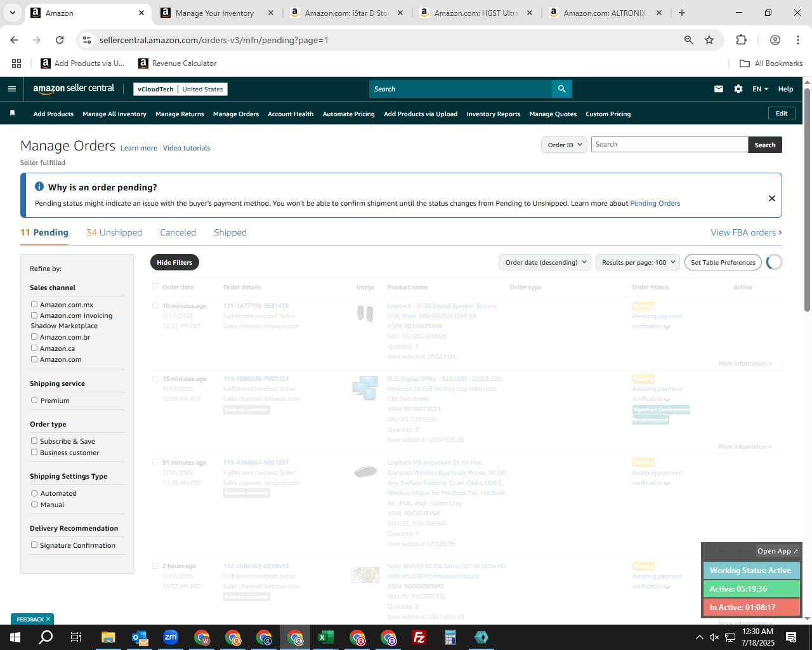
Task: Check the Amazon.ca sales channel
Action: pos(34,348)
